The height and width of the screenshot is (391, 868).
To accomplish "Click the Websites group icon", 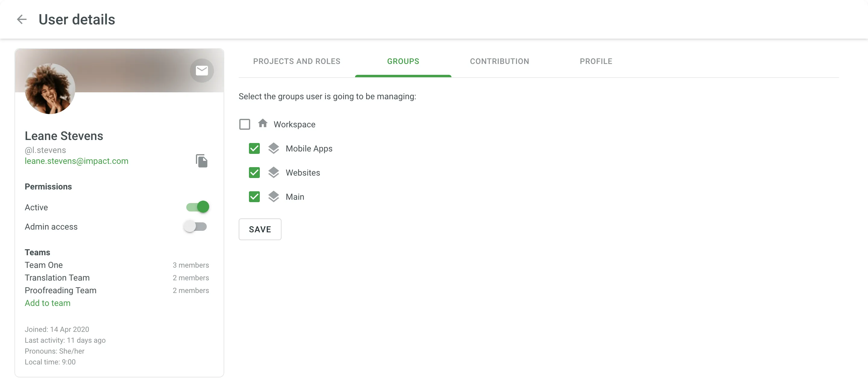I will coord(273,172).
